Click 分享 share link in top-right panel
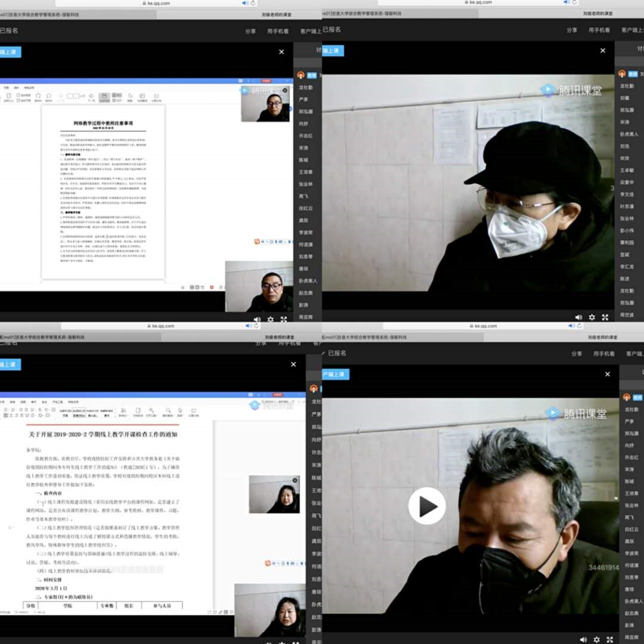This screenshot has width=644, height=644. click(x=572, y=30)
